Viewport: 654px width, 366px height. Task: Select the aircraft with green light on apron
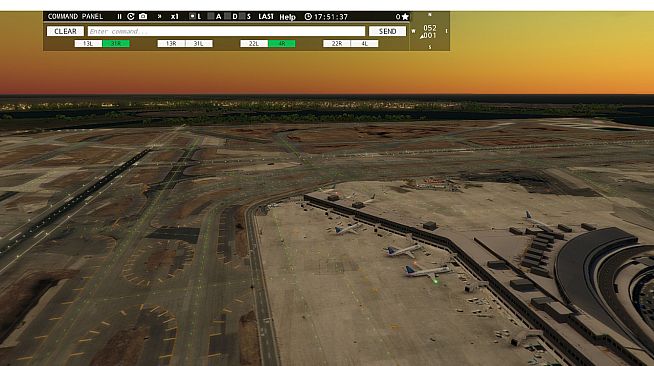[427, 272]
